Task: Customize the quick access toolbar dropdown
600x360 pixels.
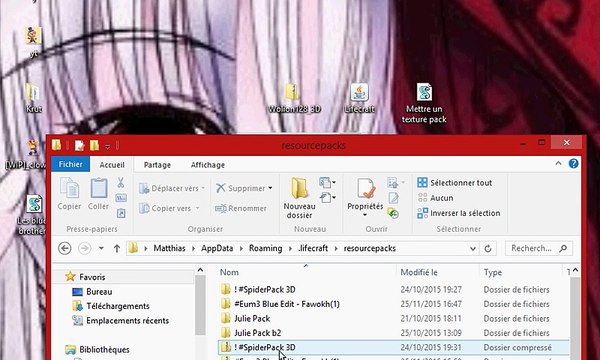Action: click(108, 146)
